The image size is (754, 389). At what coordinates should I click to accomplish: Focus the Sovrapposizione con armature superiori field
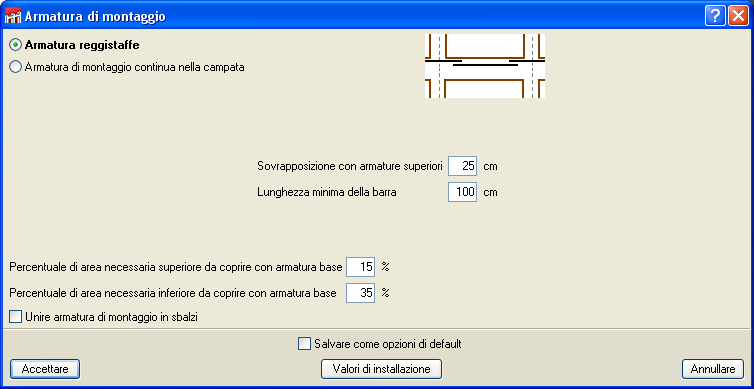pyautogui.click(x=462, y=166)
